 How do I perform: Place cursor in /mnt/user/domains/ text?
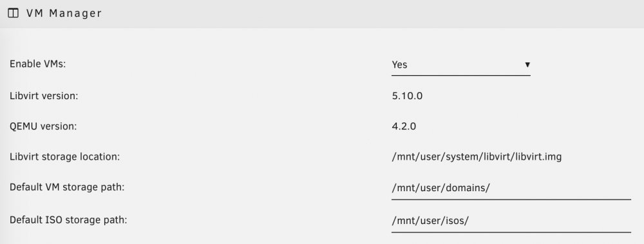(x=440, y=188)
